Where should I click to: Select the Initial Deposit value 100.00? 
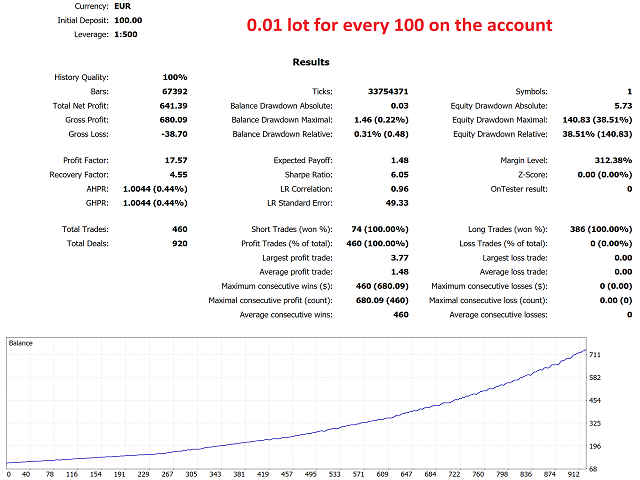click(x=128, y=20)
